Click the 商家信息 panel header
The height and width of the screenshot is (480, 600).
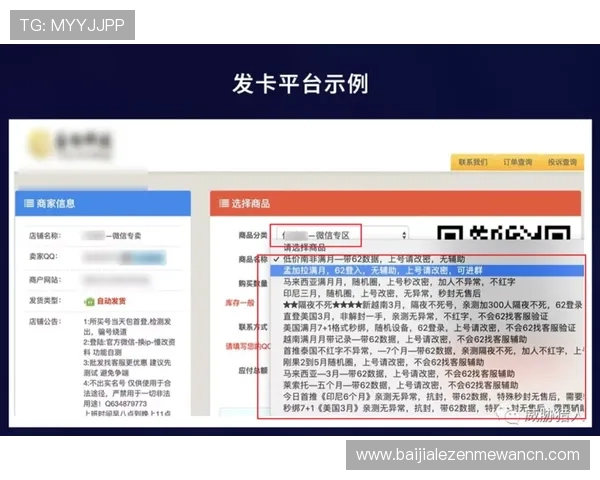tap(103, 203)
